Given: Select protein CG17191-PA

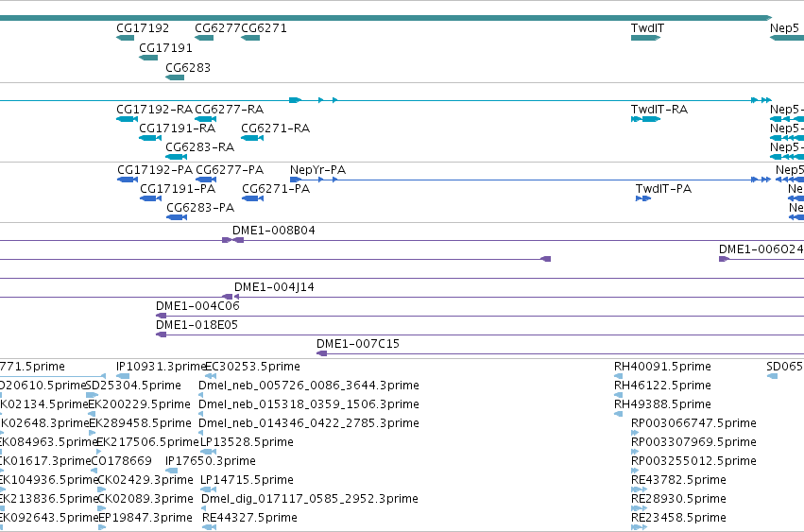Looking at the screenshot, I should pyautogui.click(x=178, y=189).
